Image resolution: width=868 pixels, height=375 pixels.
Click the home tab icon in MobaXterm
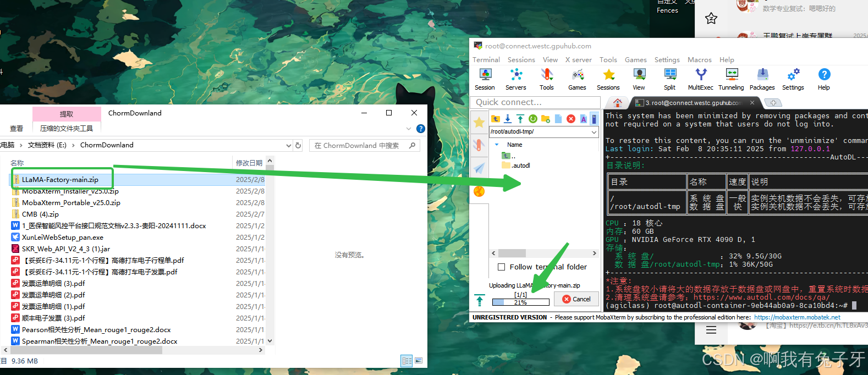point(618,103)
